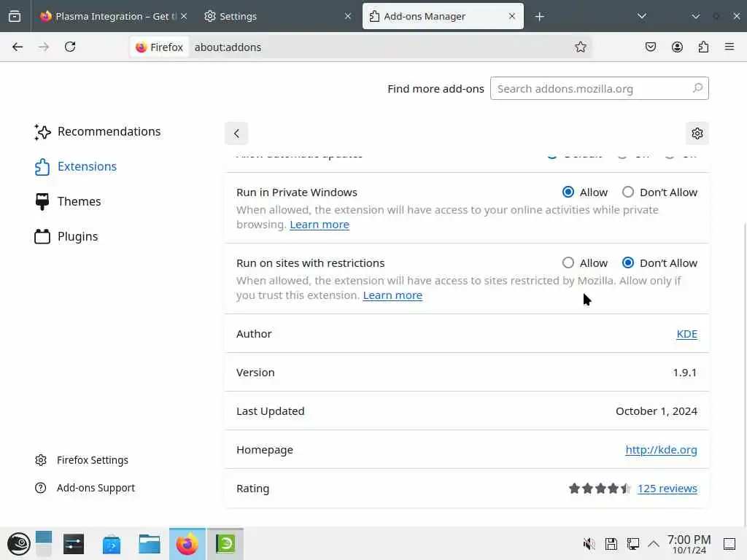The height and width of the screenshot is (560, 747).
Task: Click the October 1, 2024 date
Action: 656,411
